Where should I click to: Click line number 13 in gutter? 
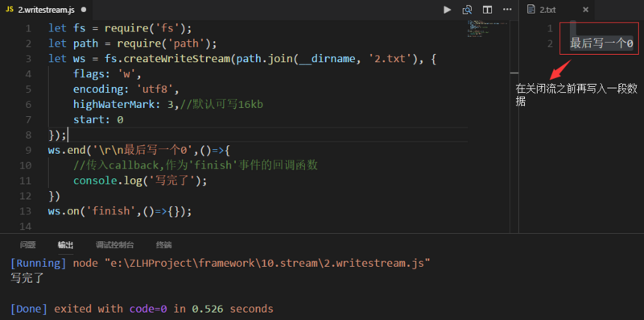pos(26,211)
